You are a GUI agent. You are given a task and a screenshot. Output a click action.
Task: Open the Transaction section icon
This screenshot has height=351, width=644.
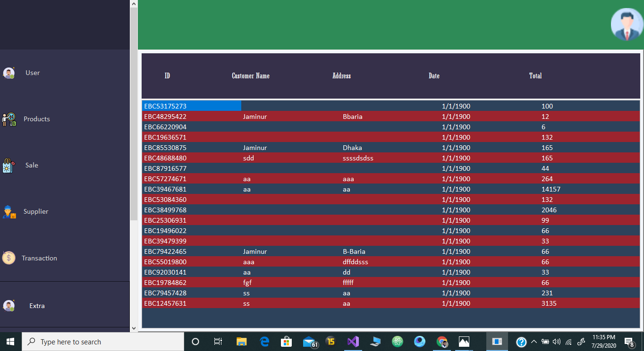pos(9,258)
